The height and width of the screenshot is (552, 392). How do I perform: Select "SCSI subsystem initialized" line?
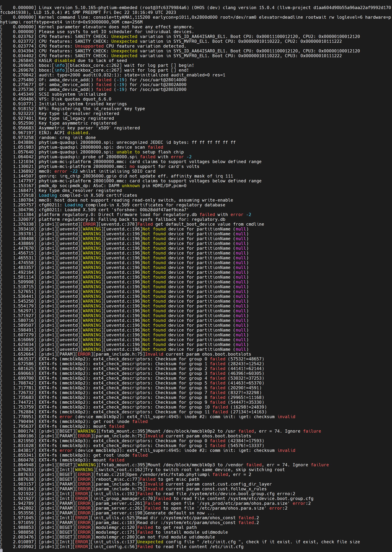(53, 94)
